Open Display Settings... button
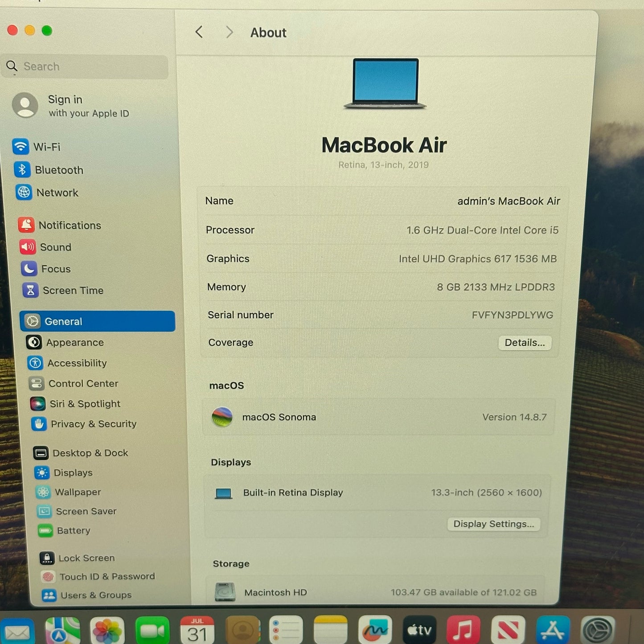This screenshot has width=644, height=644. pos(493,524)
